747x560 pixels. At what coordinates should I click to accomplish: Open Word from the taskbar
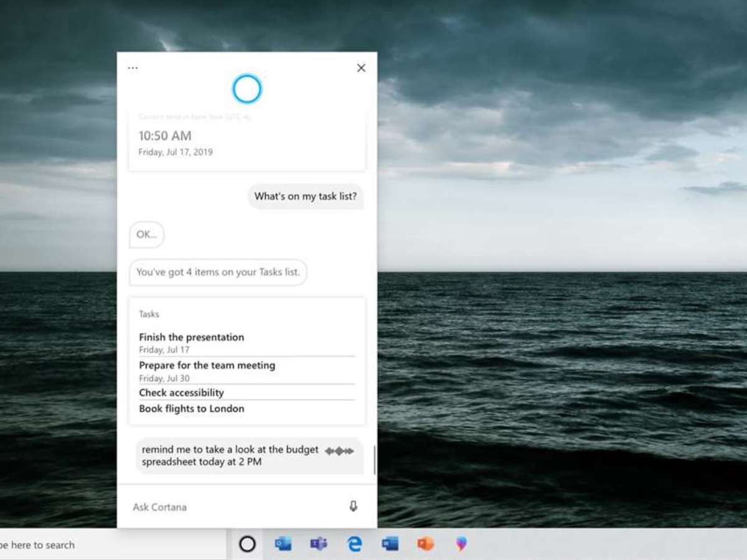[390, 544]
